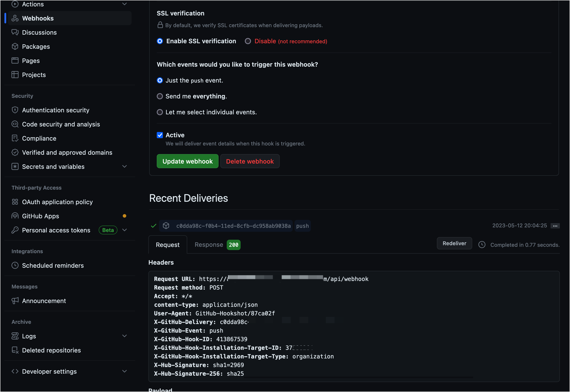The height and width of the screenshot is (392, 570).
Task: Click the Packages box icon
Action: tap(15, 46)
